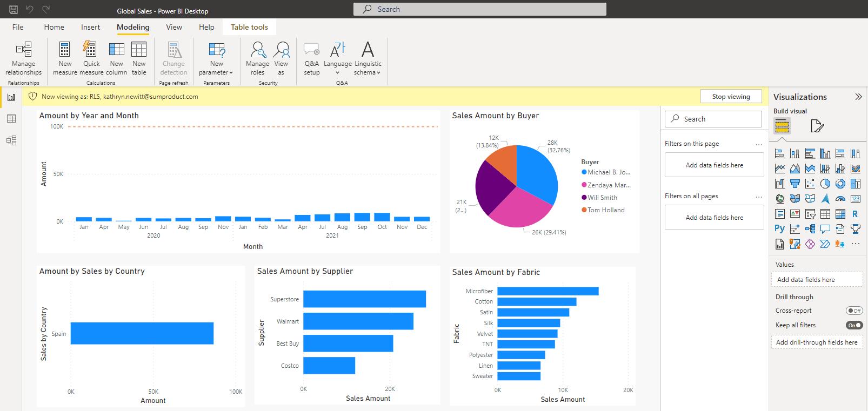Viewport: 868px width, 411px height.
Task: Select the Pie chart visual
Action: [825, 184]
